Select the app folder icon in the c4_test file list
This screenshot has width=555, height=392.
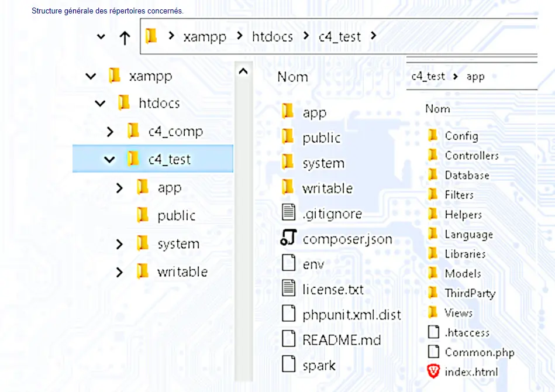(288, 111)
